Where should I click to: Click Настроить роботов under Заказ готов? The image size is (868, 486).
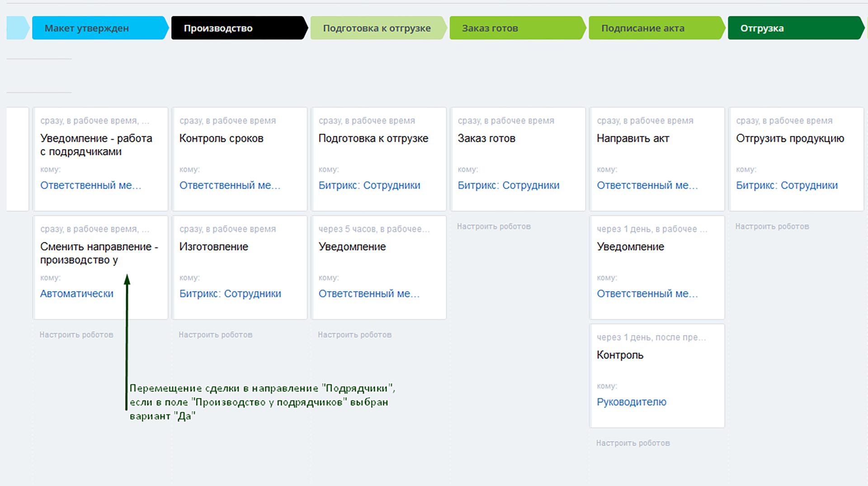click(x=494, y=226)
